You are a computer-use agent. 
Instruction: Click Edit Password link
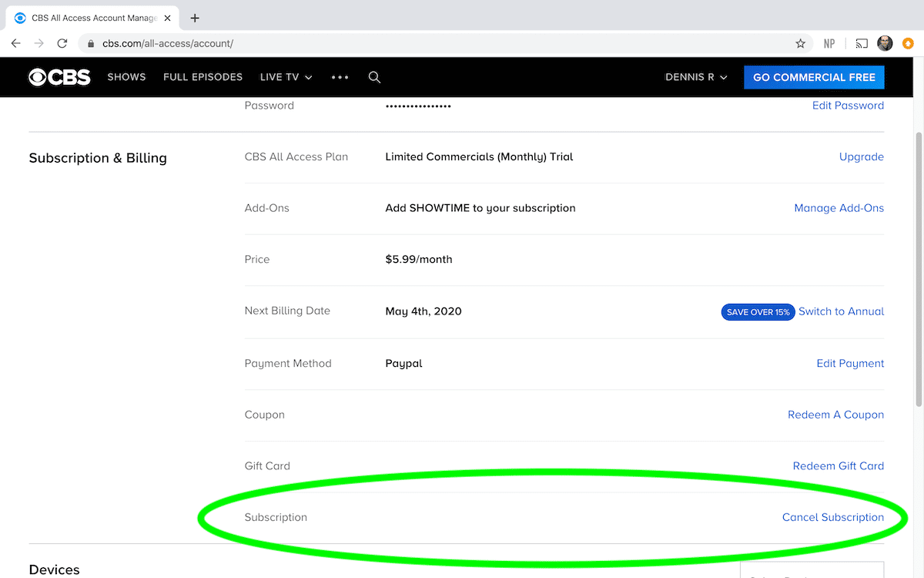point(848,106)
